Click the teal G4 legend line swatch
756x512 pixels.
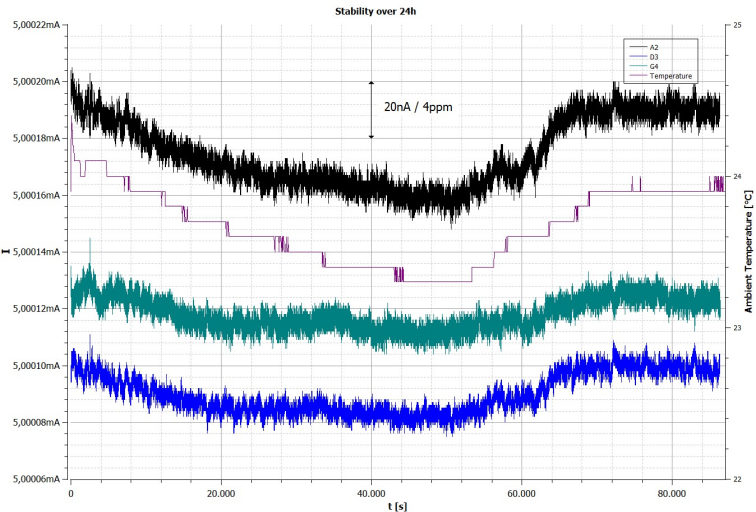coord(637,66)
